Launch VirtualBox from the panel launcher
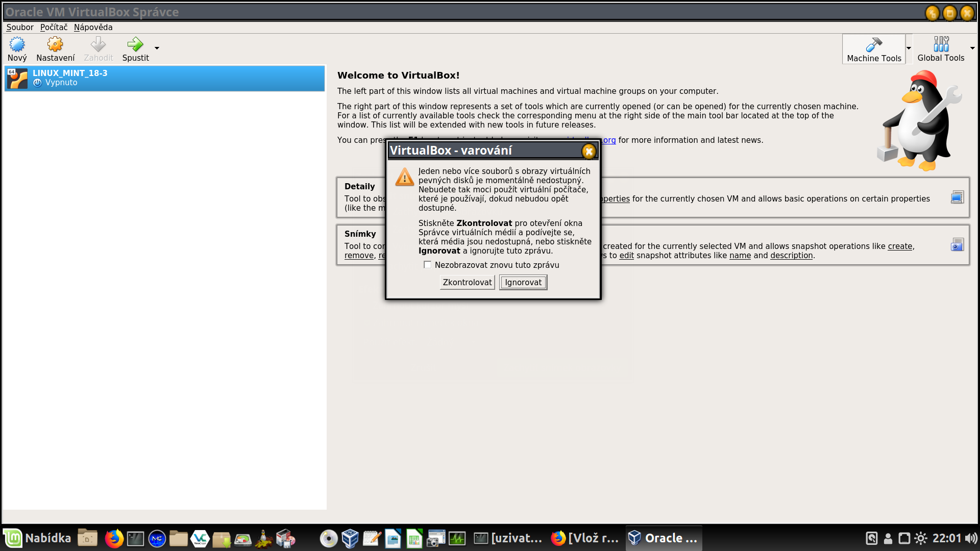Viewport: 980px width, 551px height. coord(350,538)
